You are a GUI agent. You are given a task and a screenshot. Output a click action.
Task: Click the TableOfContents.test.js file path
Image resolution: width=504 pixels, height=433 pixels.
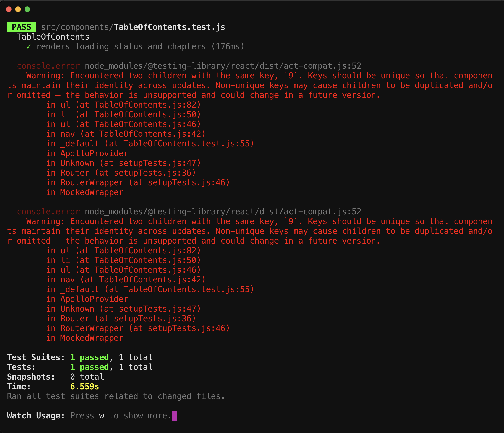133,27
